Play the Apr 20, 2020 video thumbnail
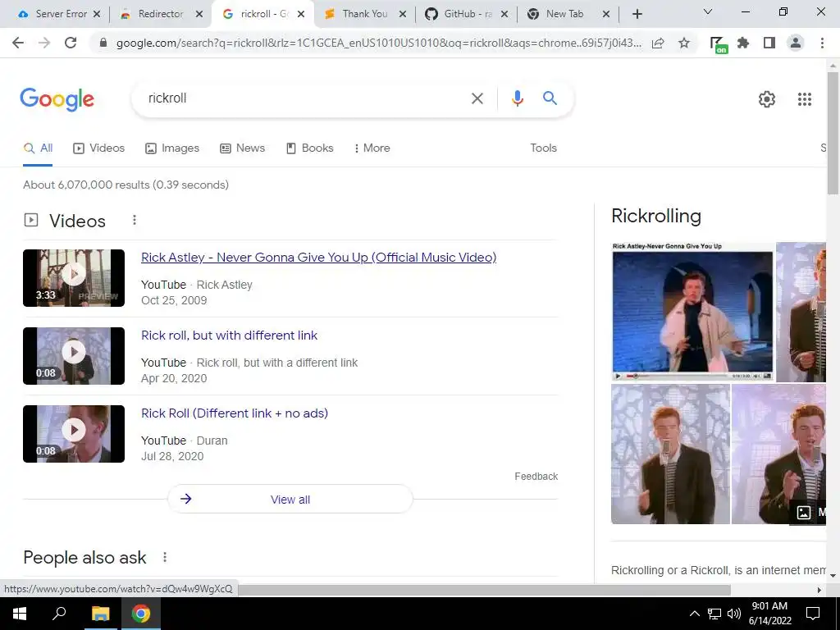 (73, 356)
